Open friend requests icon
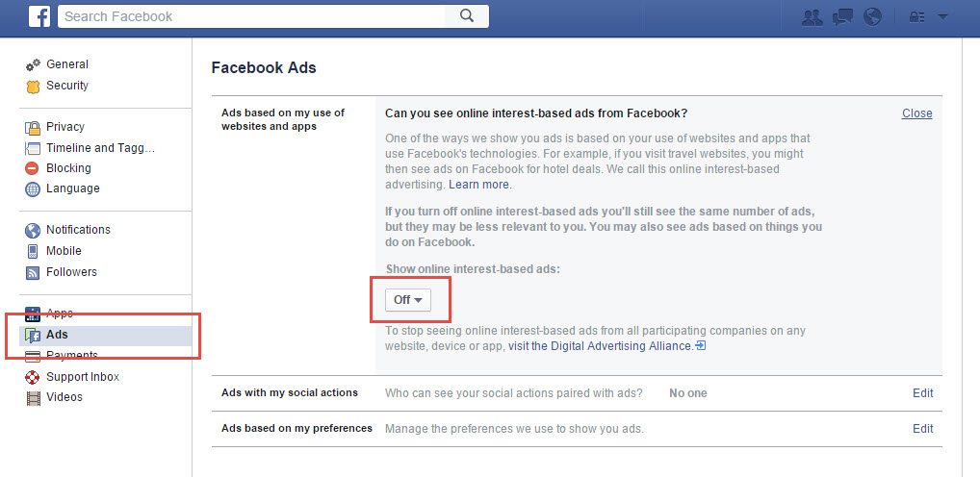Image resolution: width=980 pixels, height=477 pixels. [812, 16]
